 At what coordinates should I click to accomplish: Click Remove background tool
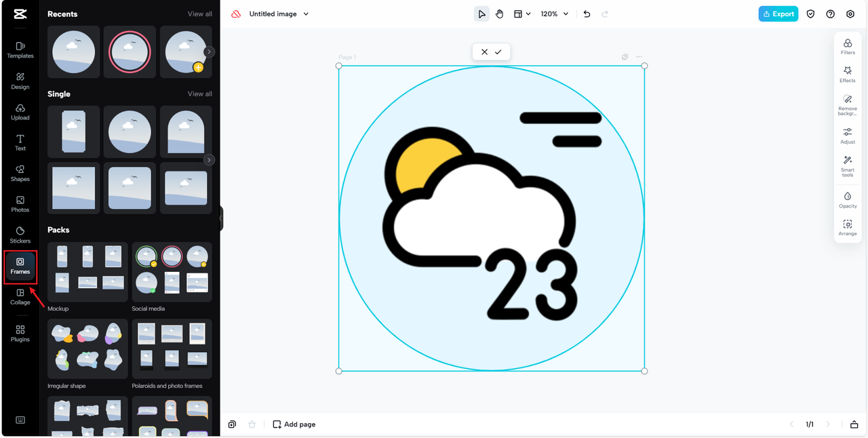click(848, 105)
